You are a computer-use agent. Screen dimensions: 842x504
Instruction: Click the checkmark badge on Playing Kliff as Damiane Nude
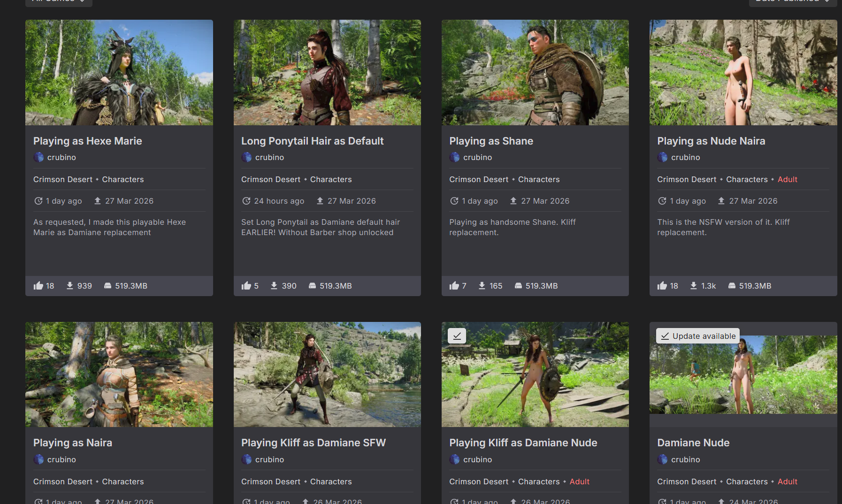point(457,336)
